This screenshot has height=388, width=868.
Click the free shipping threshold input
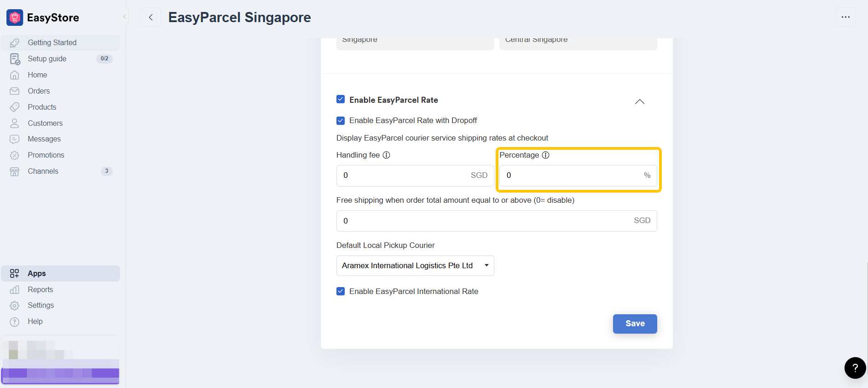pos(497,221)
